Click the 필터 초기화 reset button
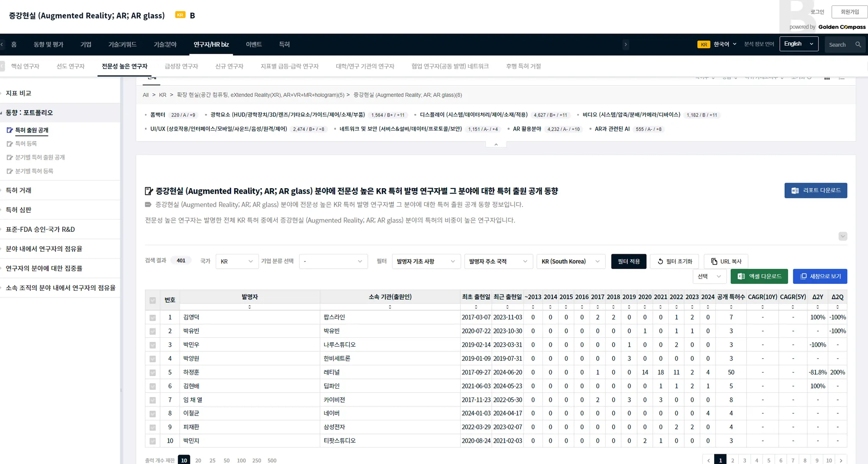The image size is (868, 464). [675, 261]
